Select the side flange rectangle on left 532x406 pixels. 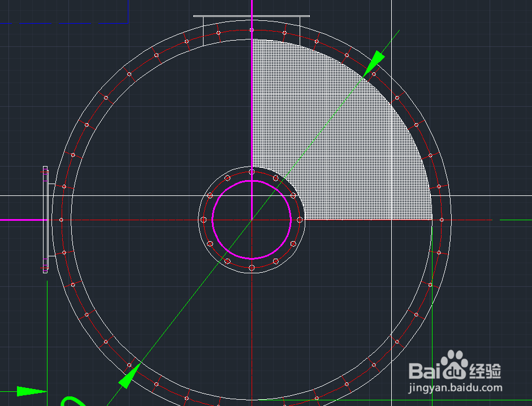pyautogui.click(x=45, y=220)
